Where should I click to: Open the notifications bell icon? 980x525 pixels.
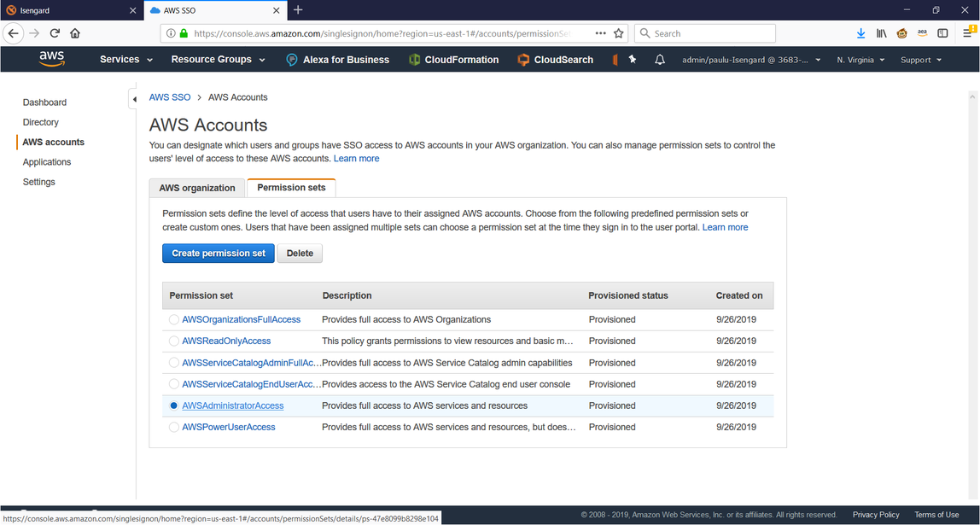tap(659, 60)
